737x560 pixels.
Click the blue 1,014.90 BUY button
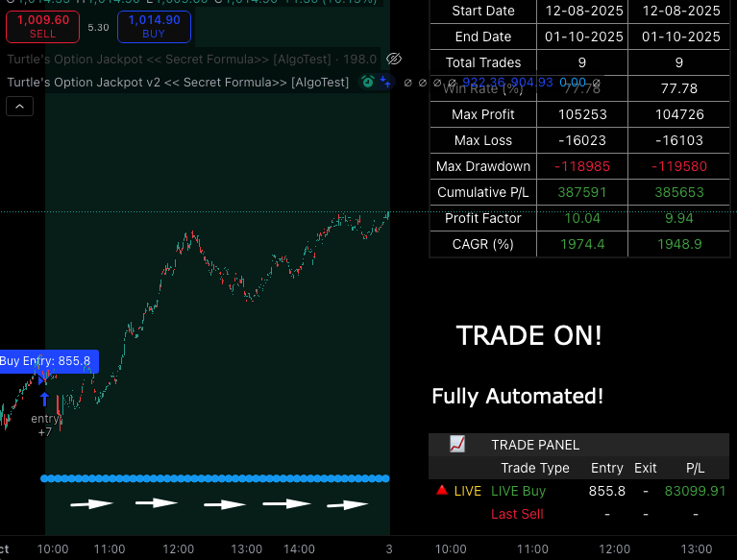(154, 27)
